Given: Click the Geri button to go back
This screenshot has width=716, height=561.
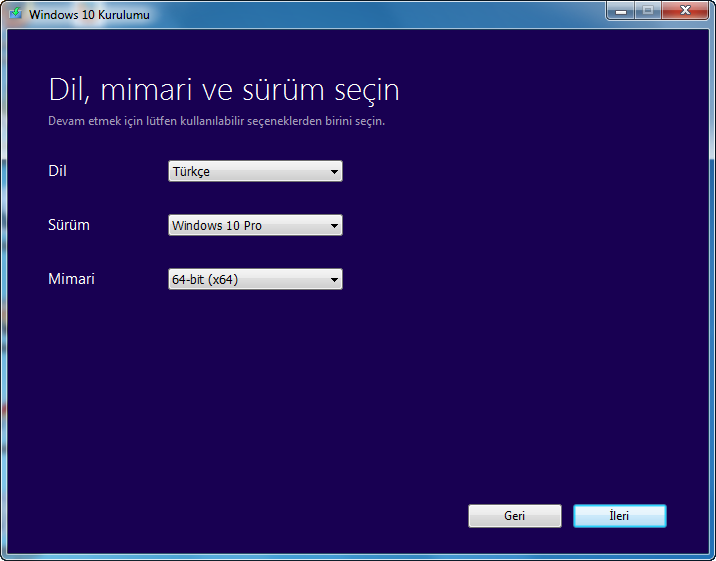Looking at the screenshot, I should point(515,516).
